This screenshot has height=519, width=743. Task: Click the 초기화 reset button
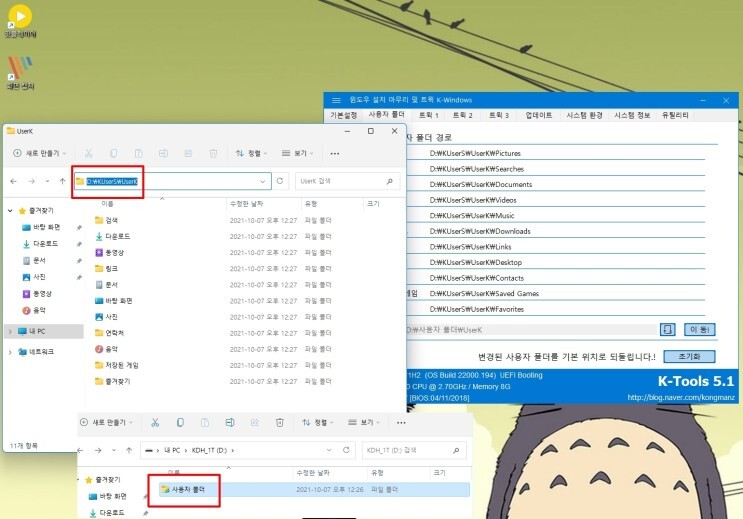coord(689,356)
